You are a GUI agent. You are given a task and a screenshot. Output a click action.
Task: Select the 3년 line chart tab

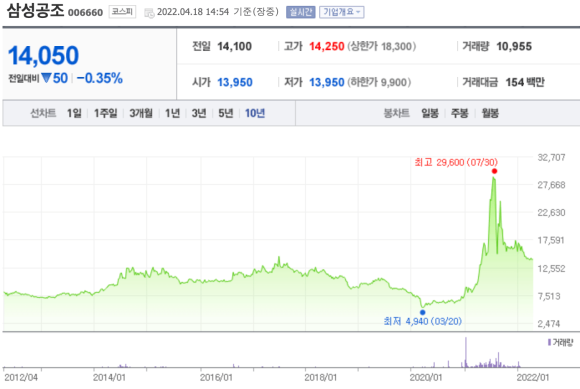tap(199, 113)
